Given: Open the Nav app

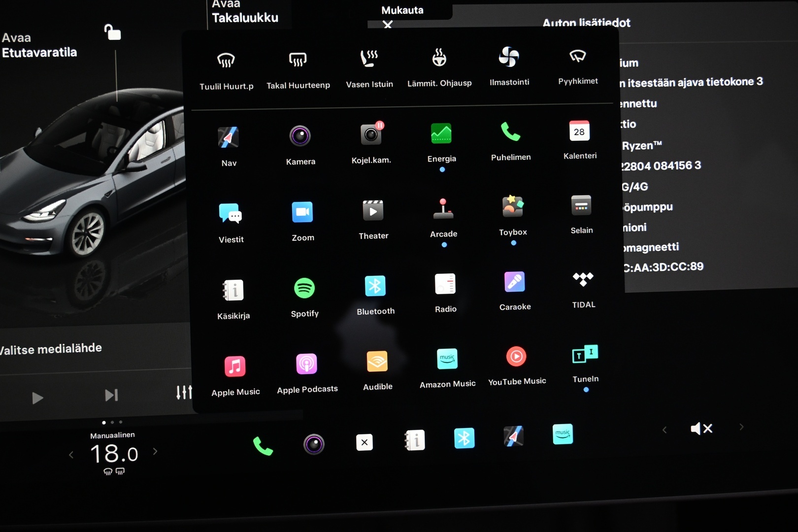Looking at the screenshot, I should coord(229,146).
